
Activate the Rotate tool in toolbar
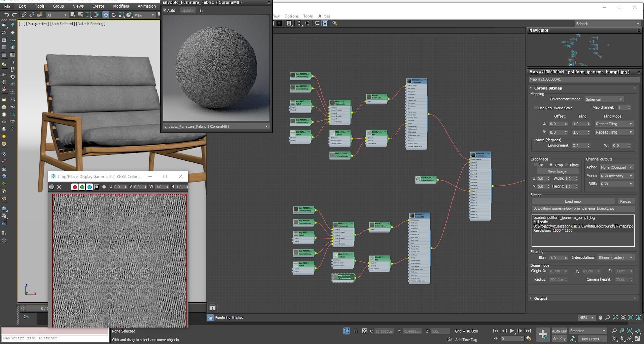point(114,15)
